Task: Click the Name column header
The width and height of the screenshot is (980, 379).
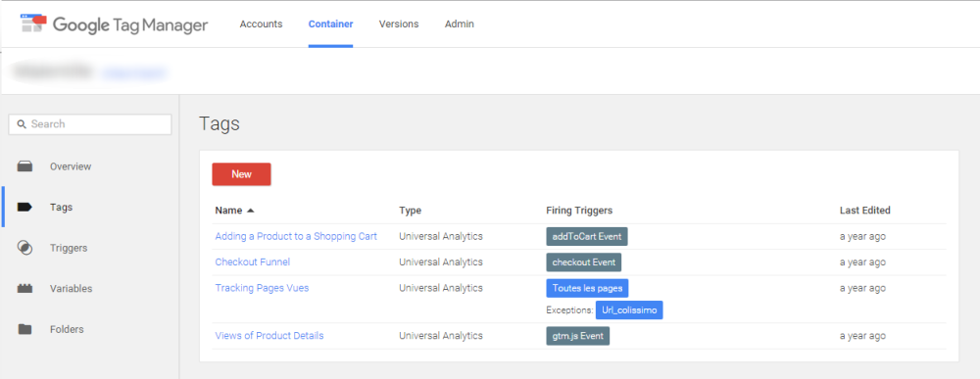Action: click(x=228, y=211)
